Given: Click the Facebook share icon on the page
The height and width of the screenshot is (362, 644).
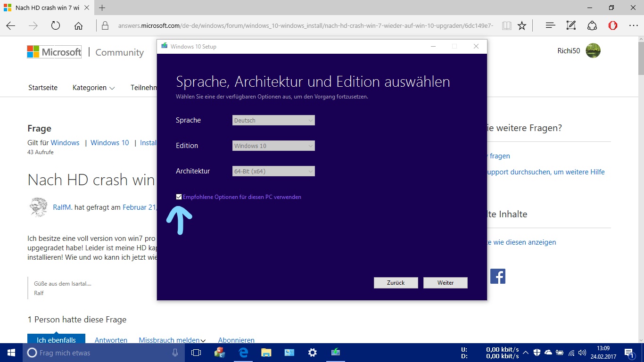Looking at the screenshot, I should pyautogui.click(x=498, y=276).
